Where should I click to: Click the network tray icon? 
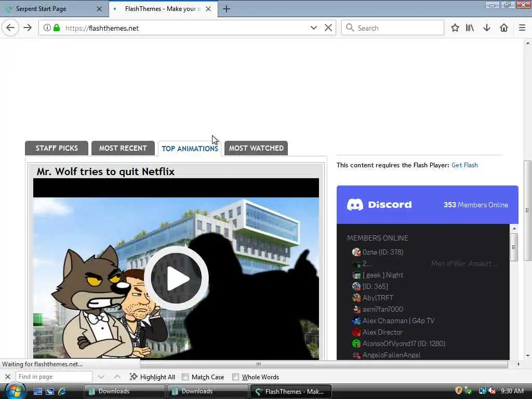click(482, 391)
